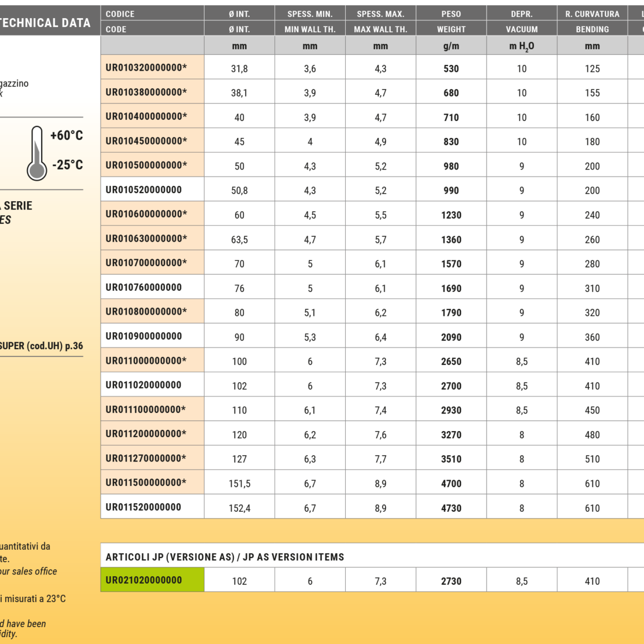
Task: Click the PESO weight column header
Action: [x=451, y=14]
